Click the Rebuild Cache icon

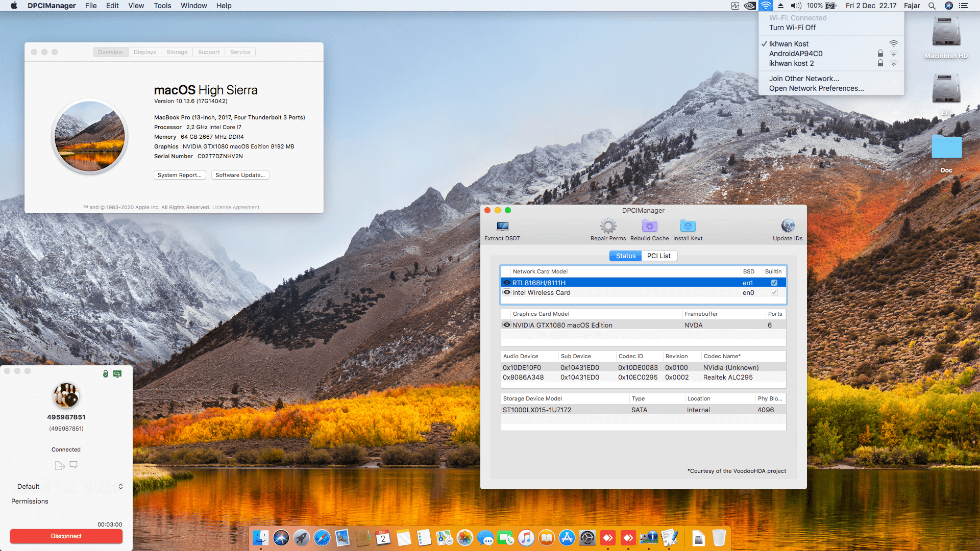(649, 226)
